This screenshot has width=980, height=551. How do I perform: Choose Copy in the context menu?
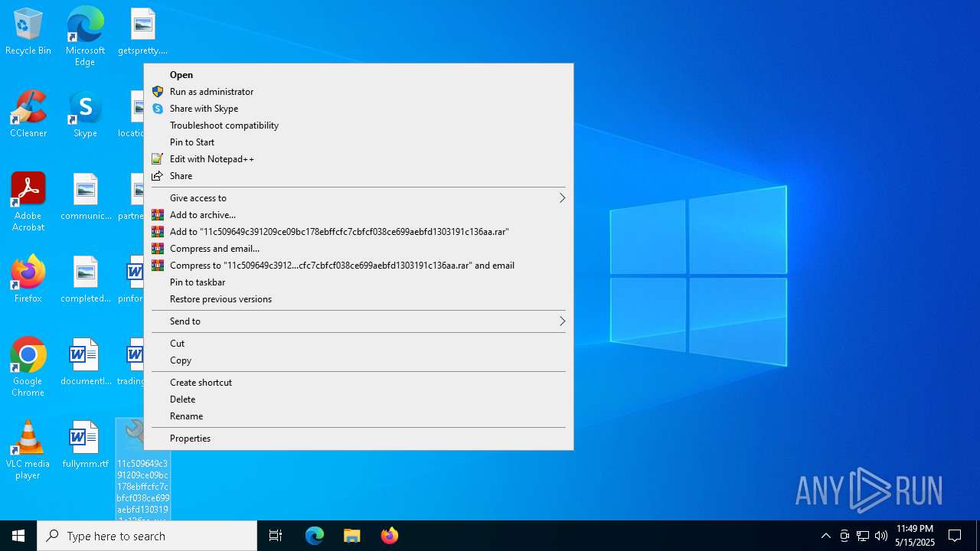point(358,360)
